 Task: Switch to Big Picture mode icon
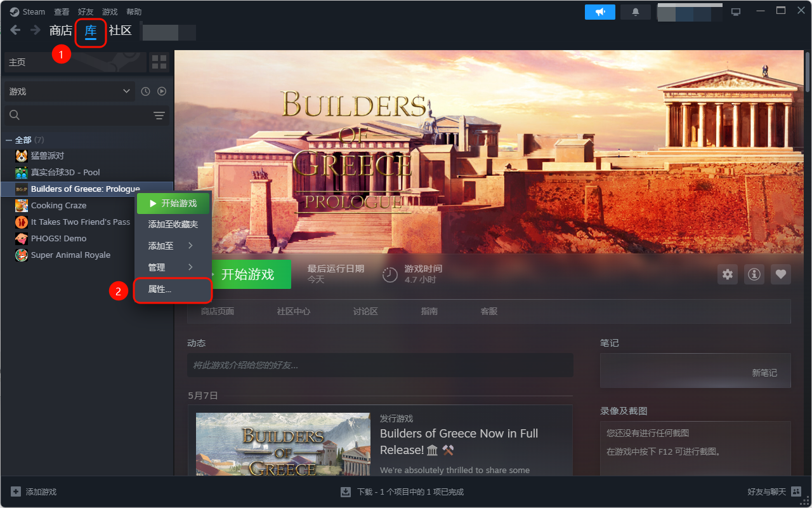(736, 12)
